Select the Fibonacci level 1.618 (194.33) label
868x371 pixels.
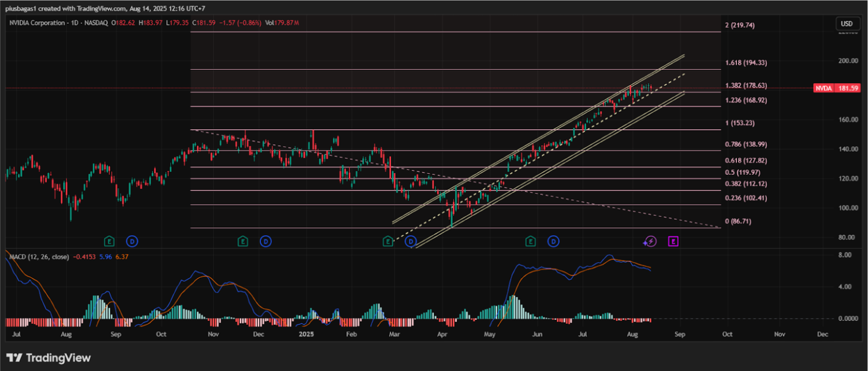pos(747,62)
